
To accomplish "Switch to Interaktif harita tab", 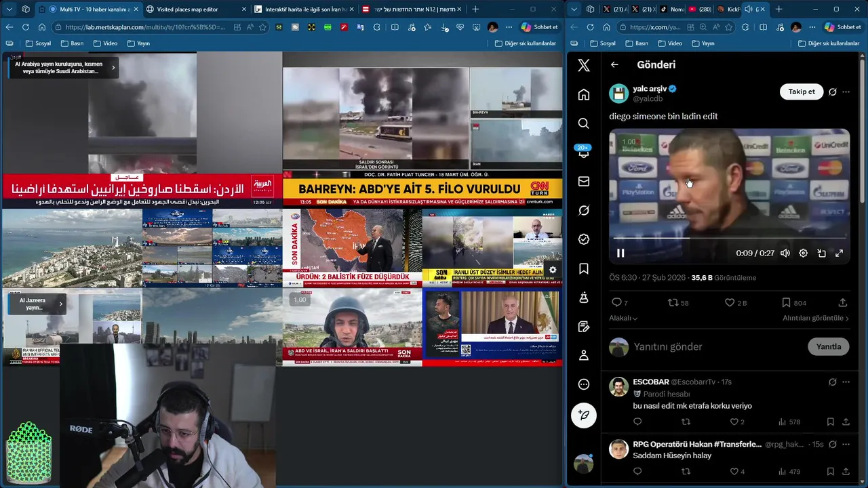I will click(303, 9).
